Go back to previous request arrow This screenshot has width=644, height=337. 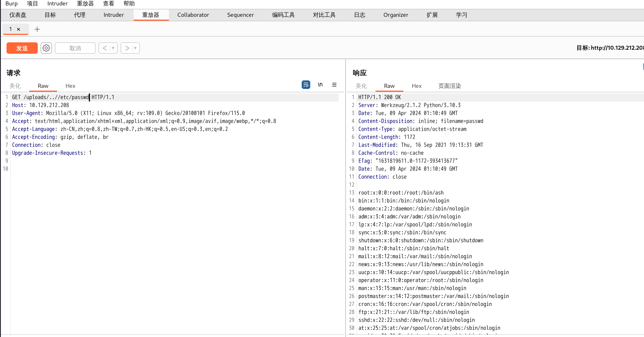105,48
